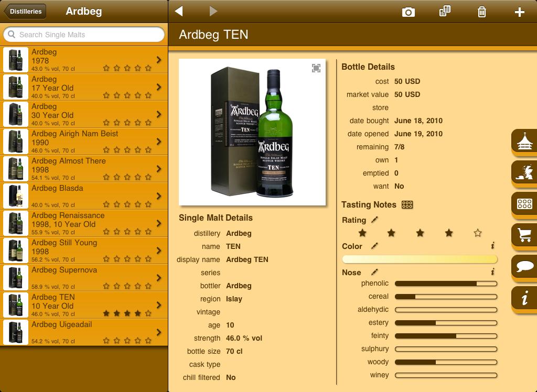Click the duplicate bottle icon
This screenshot has height=392, width=537.
pos(445,11)
